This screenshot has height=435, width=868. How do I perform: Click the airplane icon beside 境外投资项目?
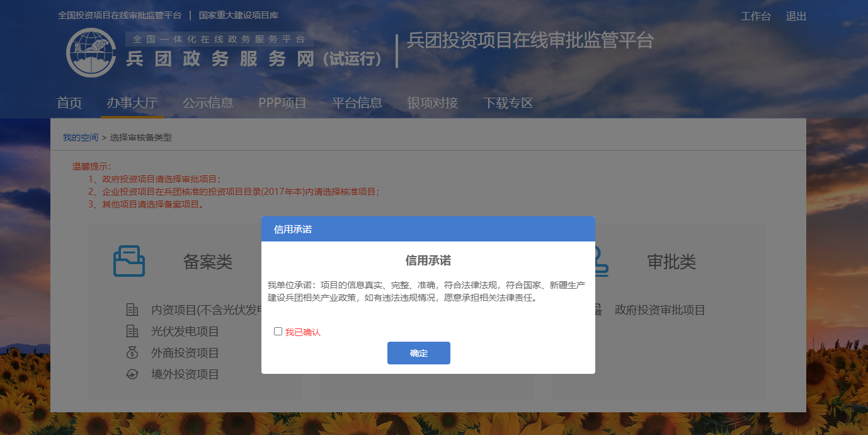(x=132, y=374)
